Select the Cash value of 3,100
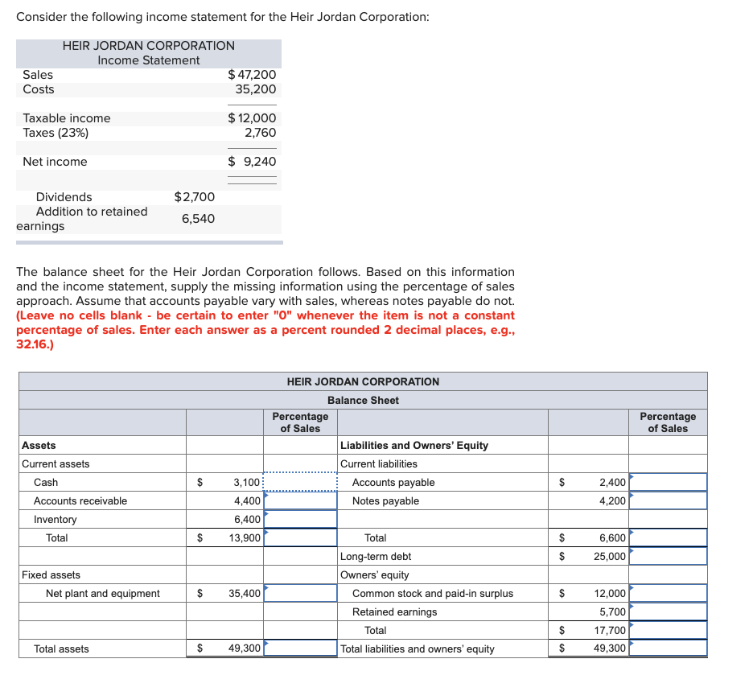753x700 pixels. click(x=241, y=482)
